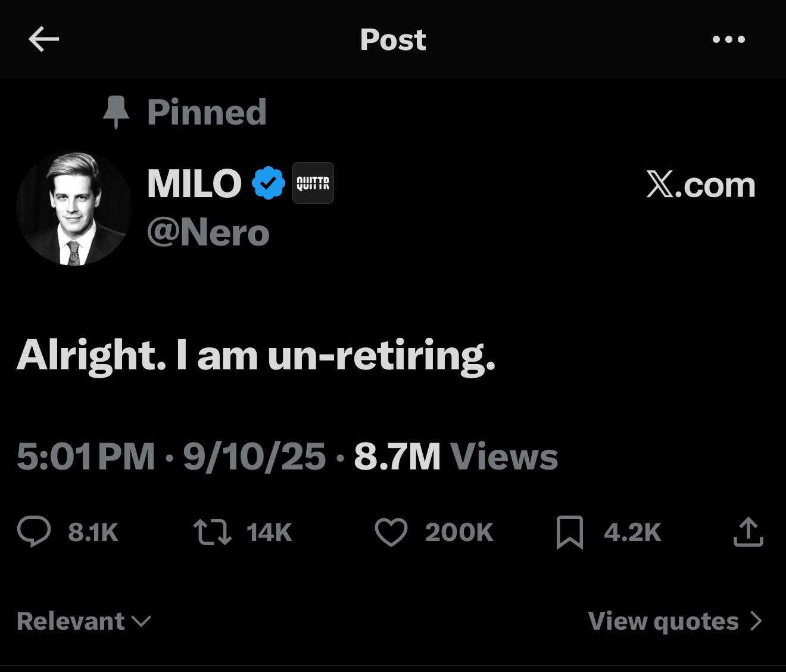This screenshot has height=672, width=786.
Task: Repost this post using the arrows icon
Action: 213,532
